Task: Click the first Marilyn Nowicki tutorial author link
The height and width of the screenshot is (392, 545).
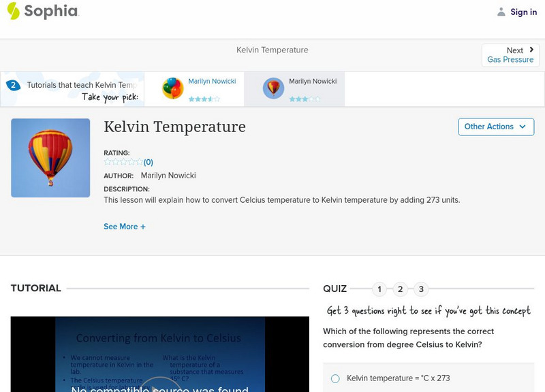Action: click(212, 81)
